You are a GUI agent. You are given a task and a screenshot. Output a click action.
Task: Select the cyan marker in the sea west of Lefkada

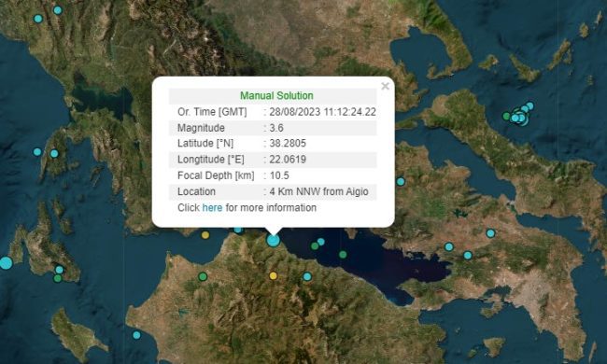37,151
